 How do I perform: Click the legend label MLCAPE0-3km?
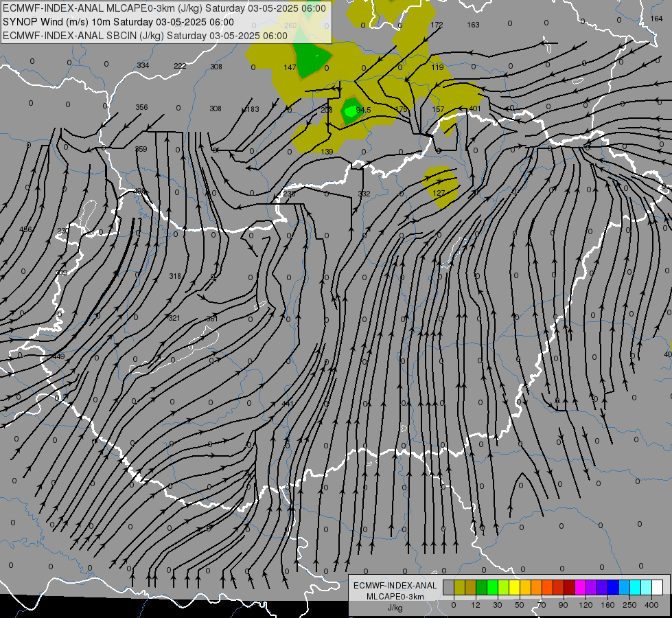tap(395, 597)
